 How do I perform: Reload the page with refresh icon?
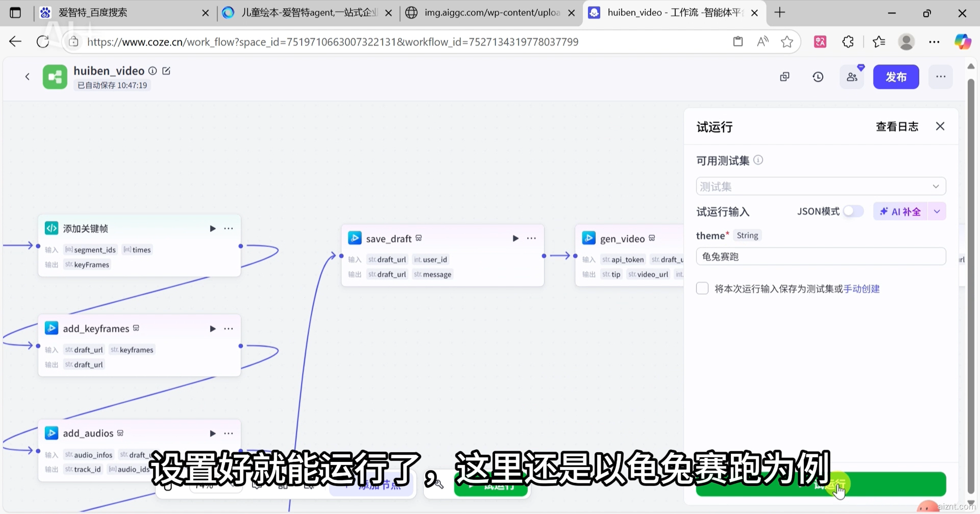point(43,42)
